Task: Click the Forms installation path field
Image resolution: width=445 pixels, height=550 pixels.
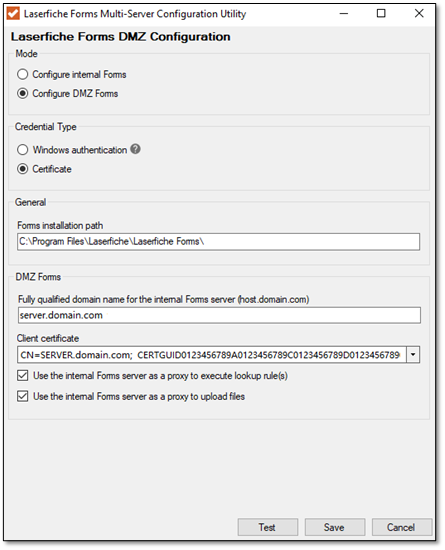Action: point(218,242)
